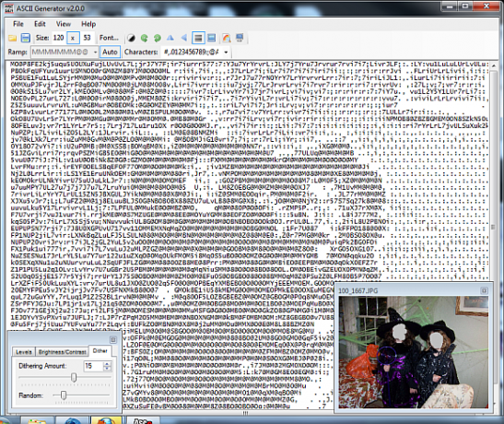The height and width of the screenshot is (424, 504).
Task: Click the rotate counter-clockwise green icon
Action: (158, 38)
